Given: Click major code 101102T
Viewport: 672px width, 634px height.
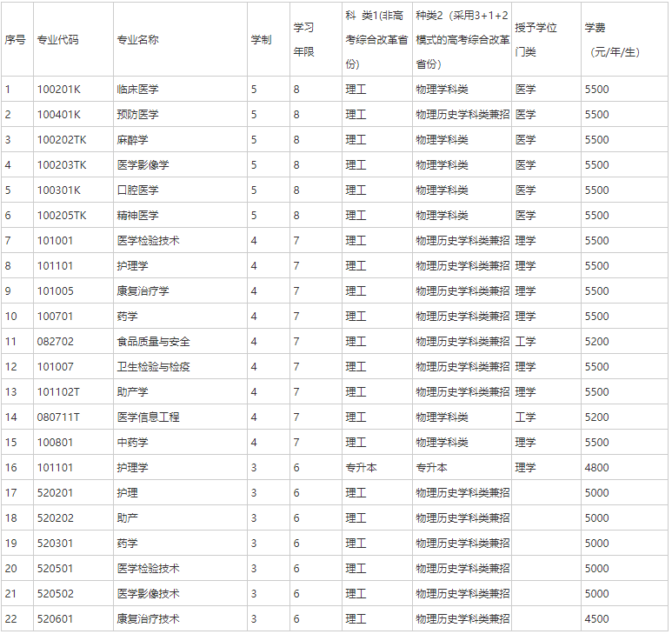Looking at the screenshot, I should point(58,392).
